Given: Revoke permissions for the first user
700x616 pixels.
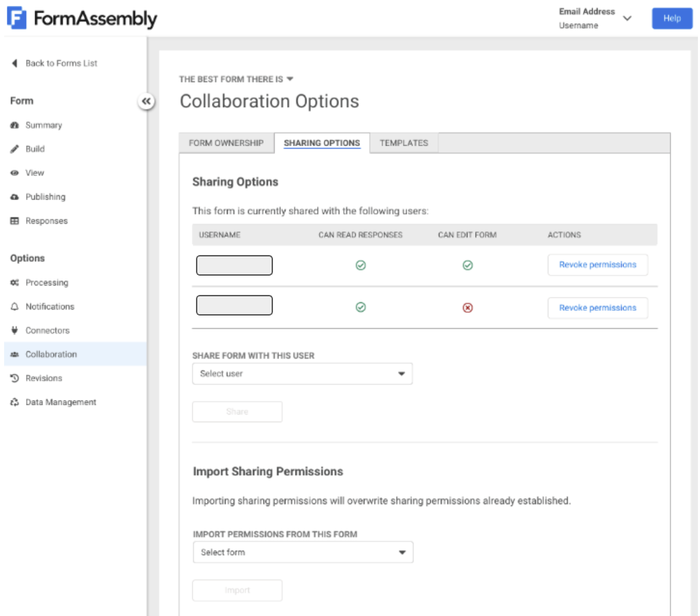Looking at the screenshot, I should tap(597, 265).
